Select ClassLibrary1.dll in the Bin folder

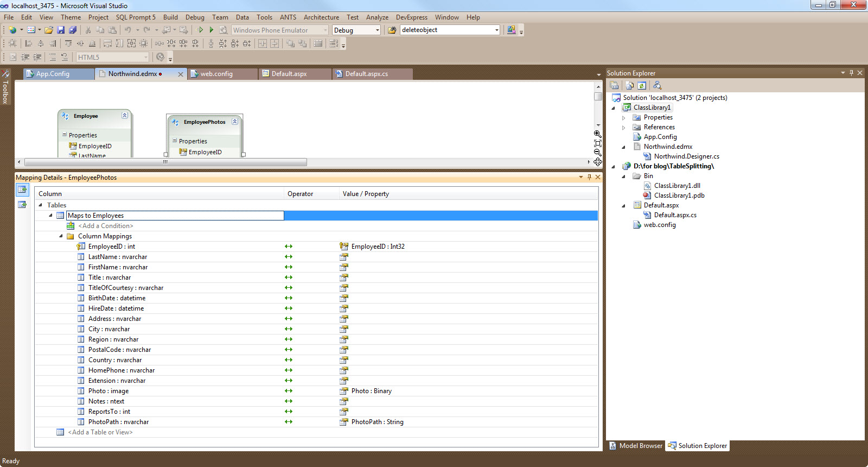677,186
